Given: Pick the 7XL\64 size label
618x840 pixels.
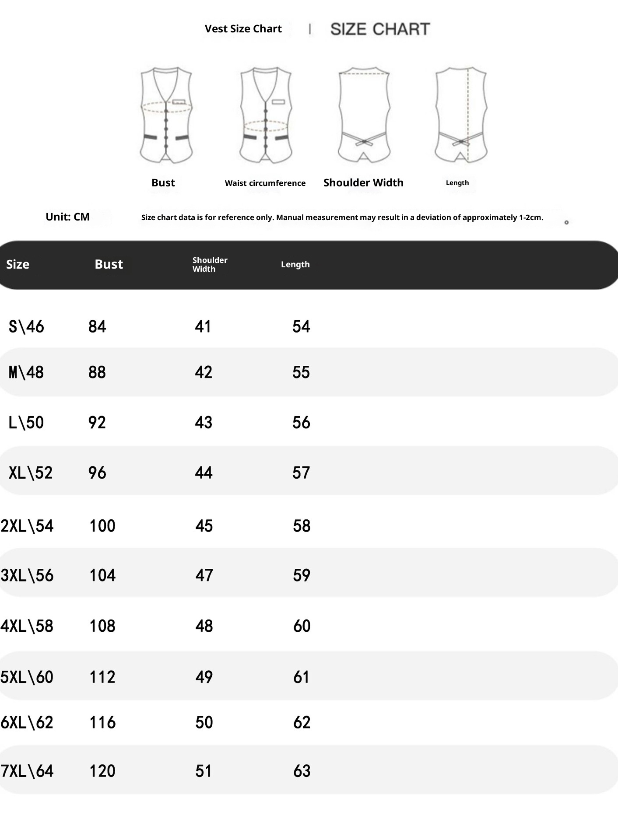Looking at the screenshot, I should [x=27, y=770].
